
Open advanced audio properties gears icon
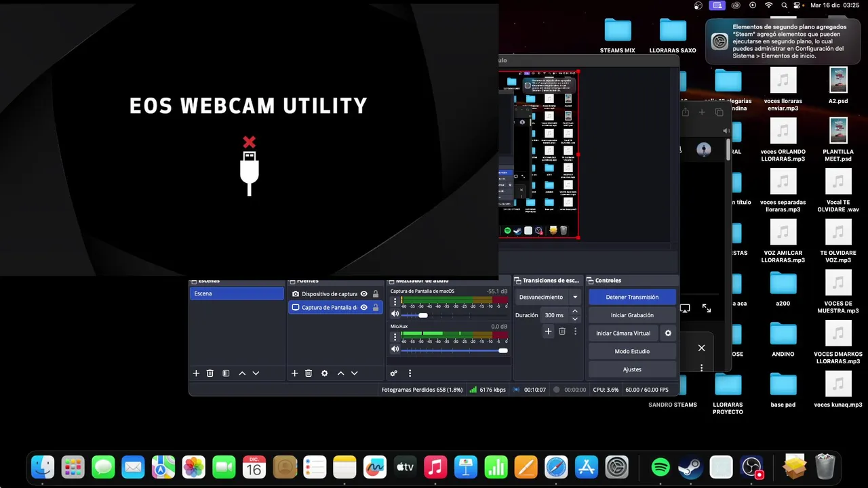tap(393, 373)
